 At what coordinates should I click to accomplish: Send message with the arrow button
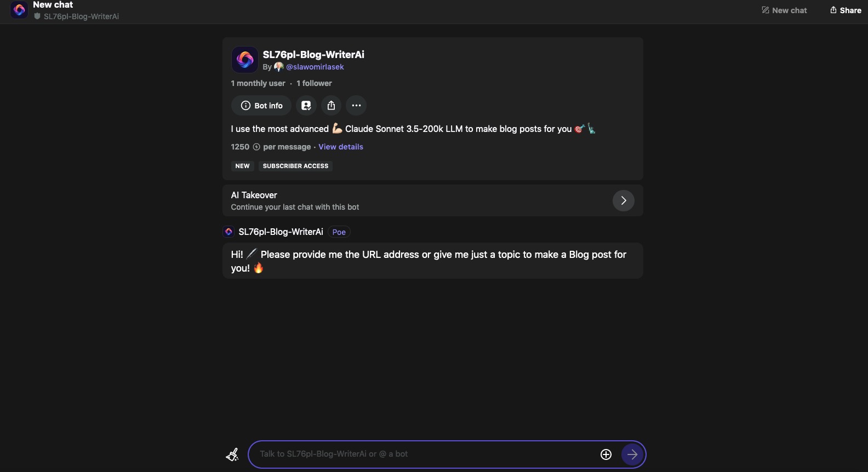click(632, 454)
